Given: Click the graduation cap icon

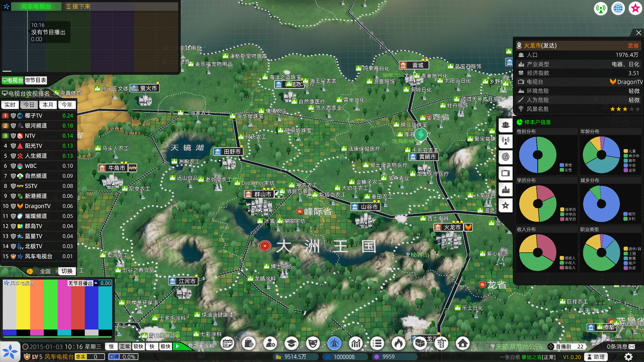Looking at the screenshot, I should click(291, 343).
